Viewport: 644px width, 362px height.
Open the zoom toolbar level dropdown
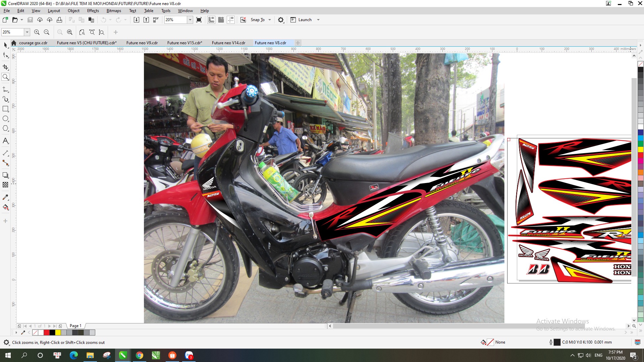pyautogui.click(x=27, y=32)
